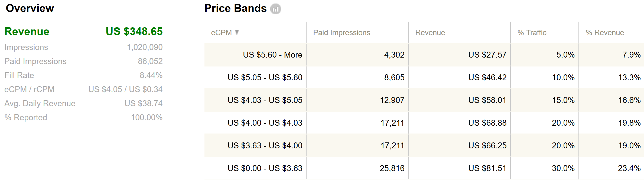Sort by % Revenue column header
The width and height of the screenshot is (644, 180).
click(x=605, y=33)
